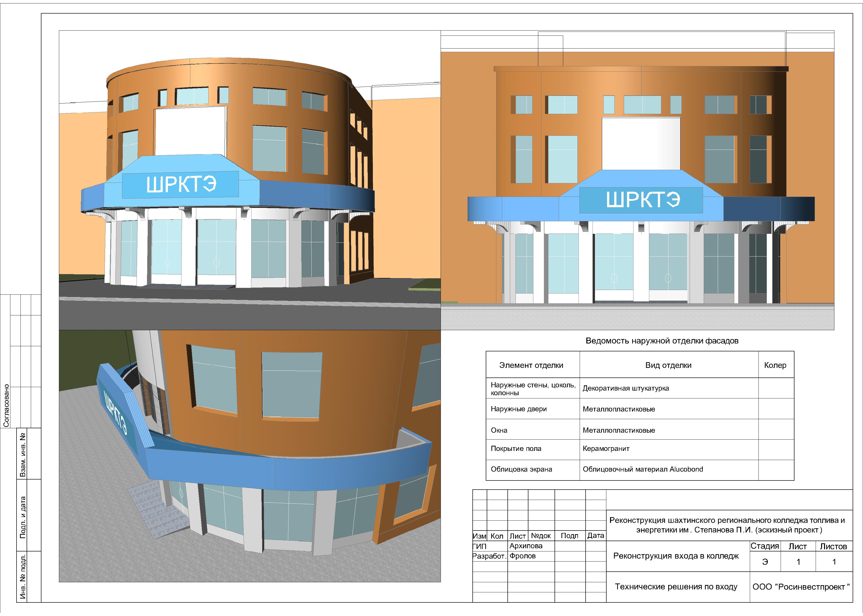The height and width of the screenshot is (616, 863).
Task: Select the 'Элемент отделки' column header
Action: pos(531,365)
